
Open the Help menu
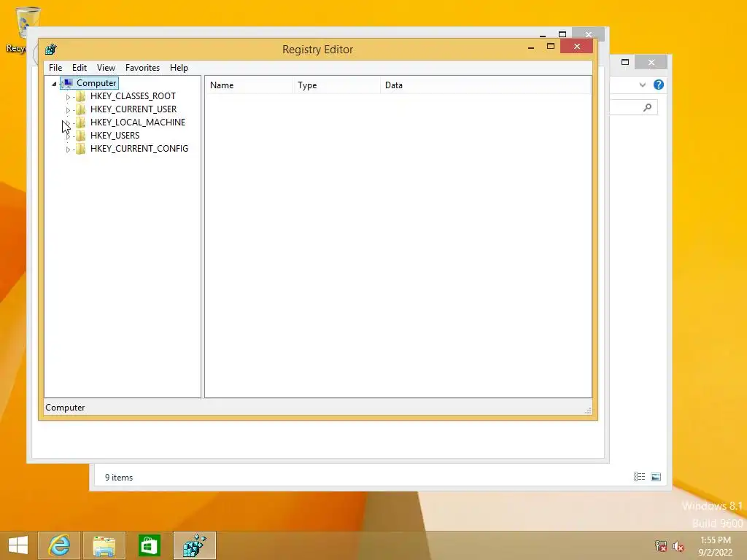tap(179, 68)
